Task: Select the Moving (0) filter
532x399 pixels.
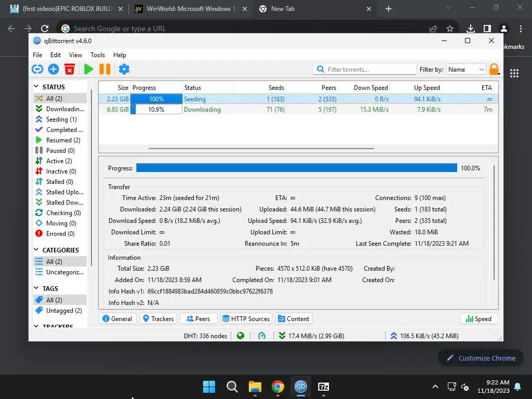Action: click(60, 223)
